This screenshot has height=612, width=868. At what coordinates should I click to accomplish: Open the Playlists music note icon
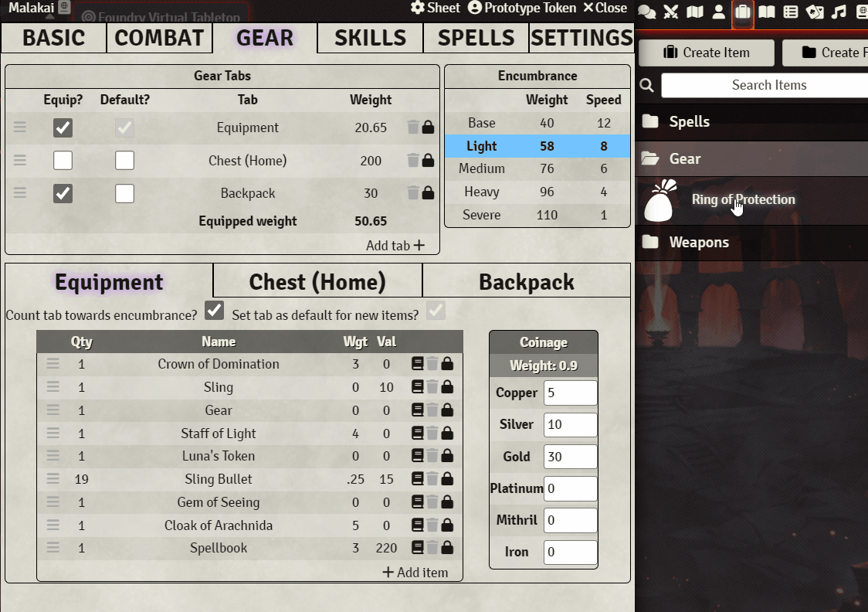click(839, 12)
